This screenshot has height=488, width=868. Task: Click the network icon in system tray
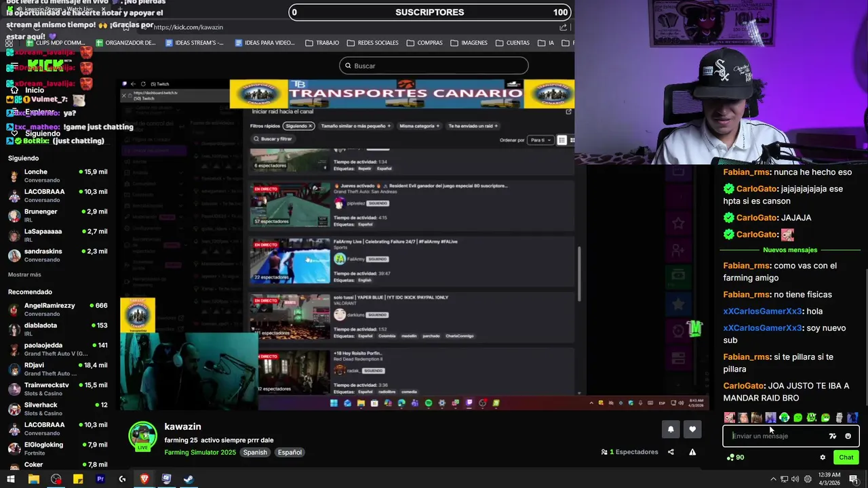784,479
